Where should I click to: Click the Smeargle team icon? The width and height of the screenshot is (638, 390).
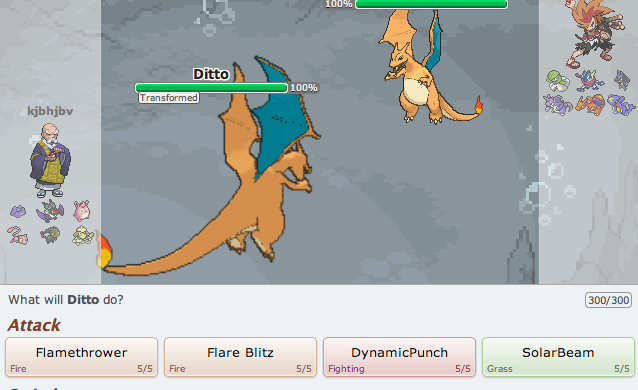(83, 235)
